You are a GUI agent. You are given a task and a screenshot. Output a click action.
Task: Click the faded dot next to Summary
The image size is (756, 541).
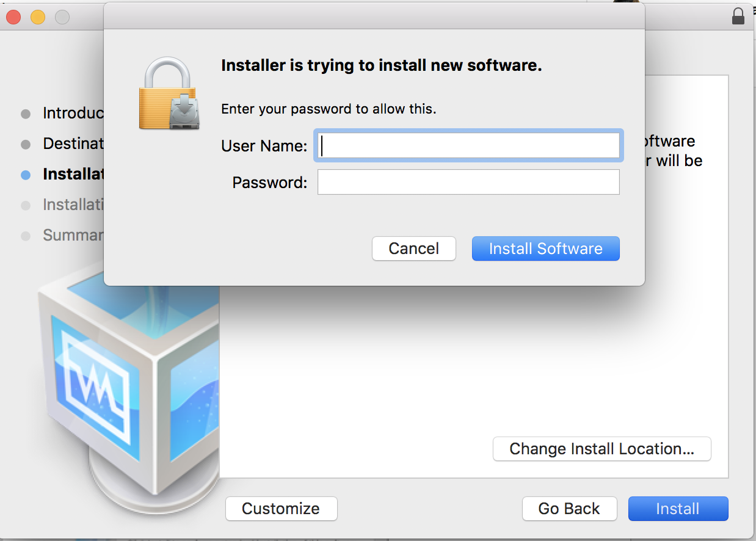(26, 235)
